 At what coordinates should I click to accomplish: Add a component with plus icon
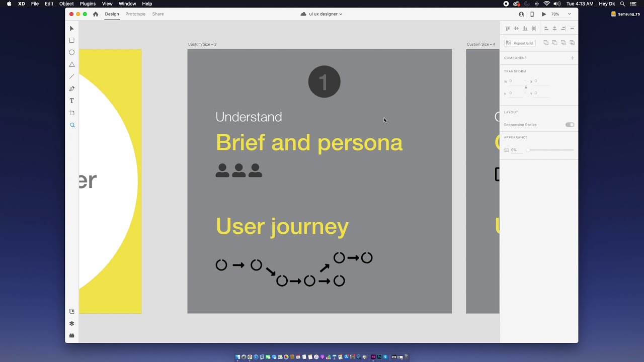click(x=572, y=58)
